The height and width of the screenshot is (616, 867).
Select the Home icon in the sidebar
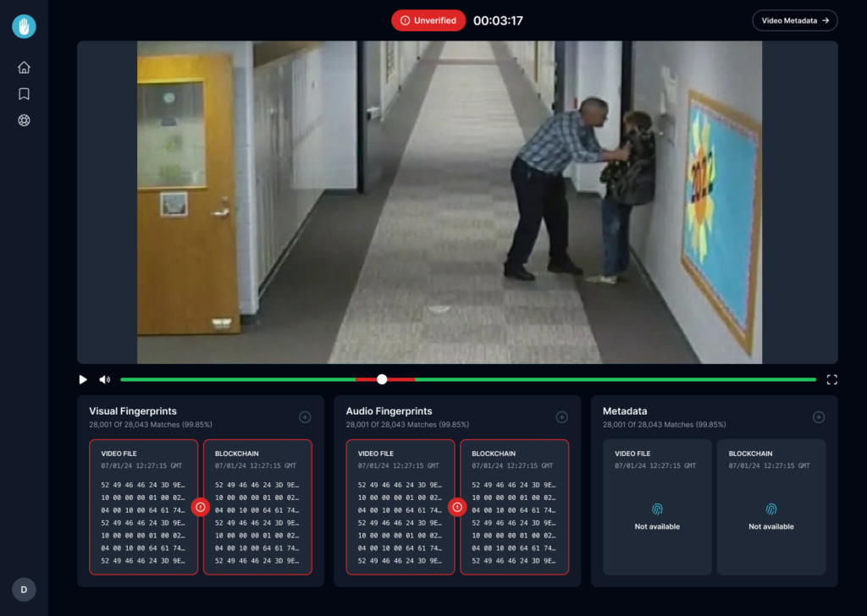click(x=24, y=67)
